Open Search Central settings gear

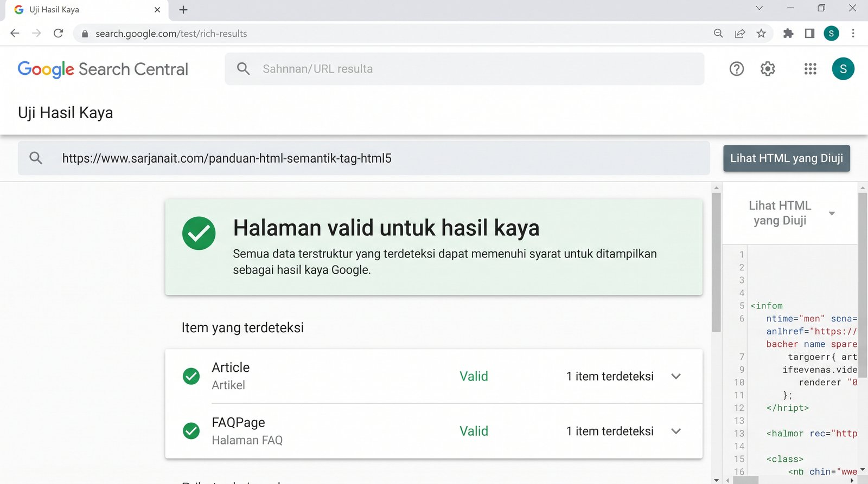tap(768, 69)
